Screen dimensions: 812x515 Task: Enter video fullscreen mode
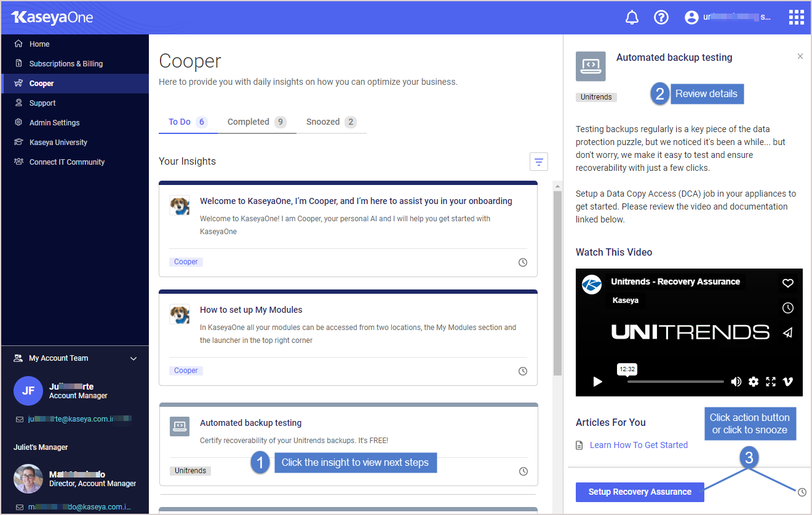[771, 382]
